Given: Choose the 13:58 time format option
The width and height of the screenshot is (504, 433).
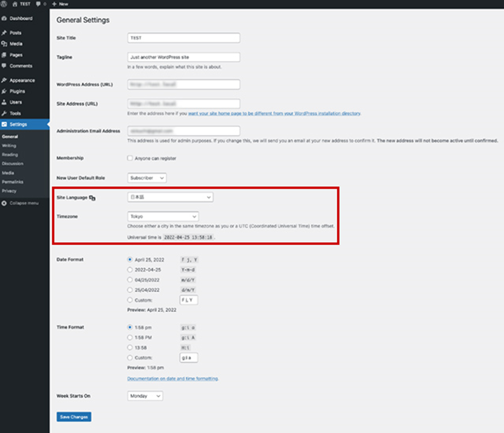Looking at the screenshot, I should 130,347.
